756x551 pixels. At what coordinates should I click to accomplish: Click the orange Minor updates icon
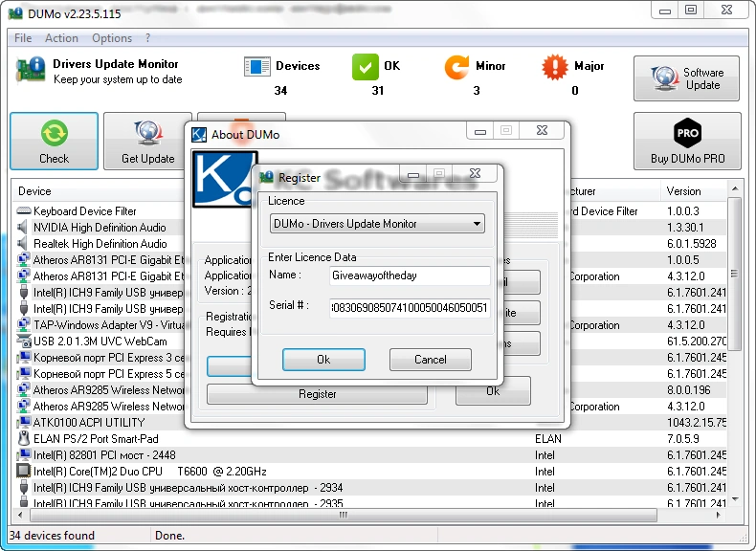click(x=456, y=67)
